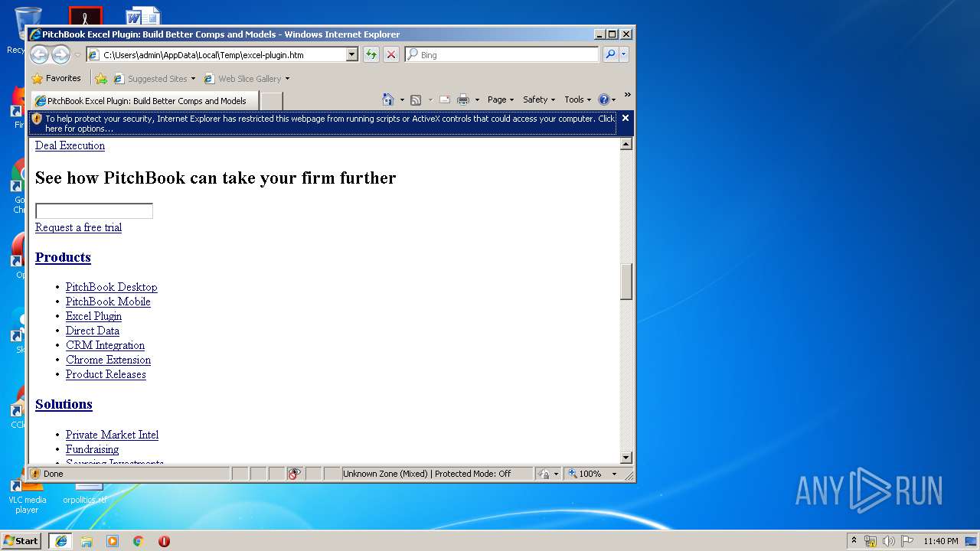This screenshot has width=980, height=551.
Task: Click the zoom level magnifier in status bar
Action: pyautogui.click(x=573, y=474)
